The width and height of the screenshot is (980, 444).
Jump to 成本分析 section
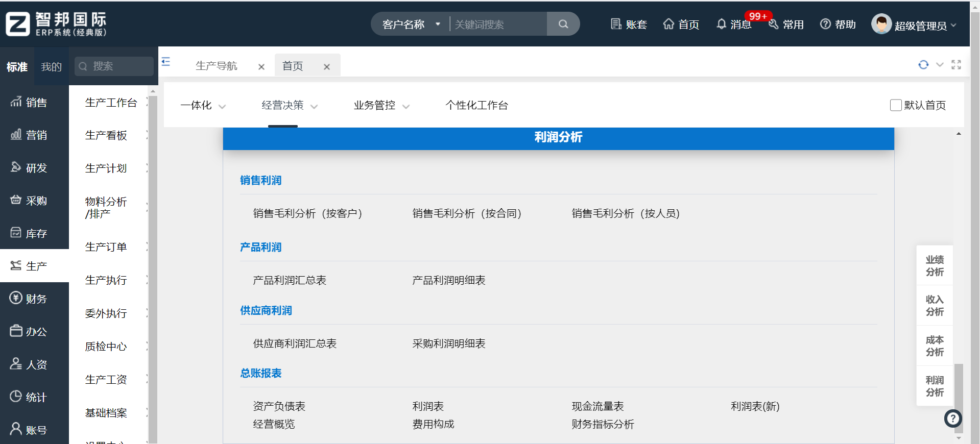tap(935, 346)
